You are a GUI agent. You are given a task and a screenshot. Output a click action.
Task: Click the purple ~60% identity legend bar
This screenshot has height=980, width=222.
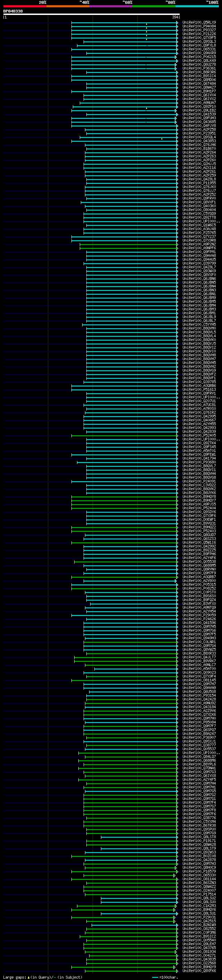111,6
